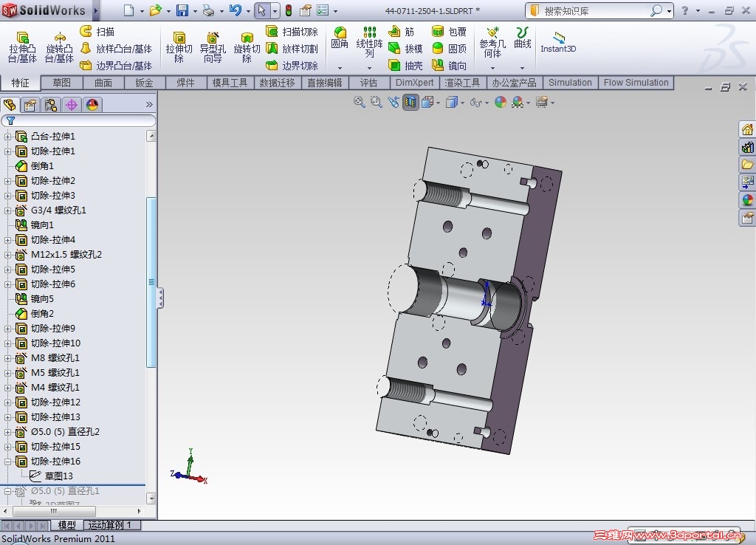
Task: Open SolidWorks Resources home icon in task pane
Action: tap(747, 129)
